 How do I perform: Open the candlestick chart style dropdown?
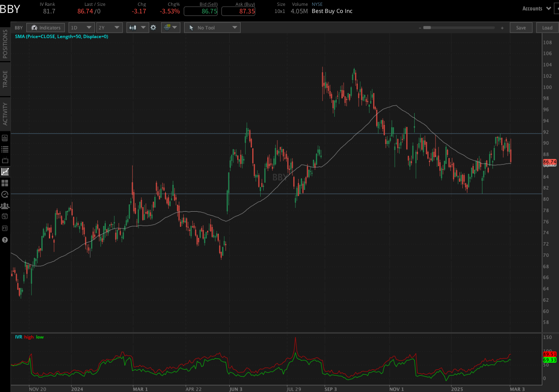pos(138,28)
